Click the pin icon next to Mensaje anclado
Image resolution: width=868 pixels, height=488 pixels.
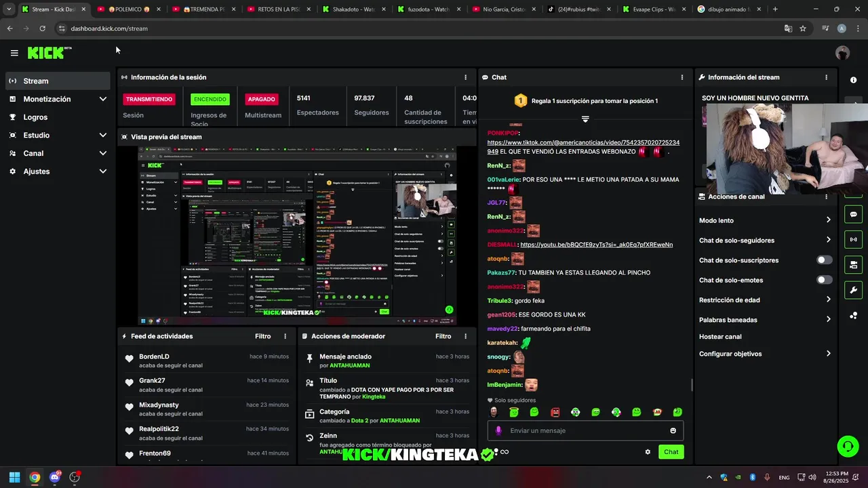tap(310, 357)
